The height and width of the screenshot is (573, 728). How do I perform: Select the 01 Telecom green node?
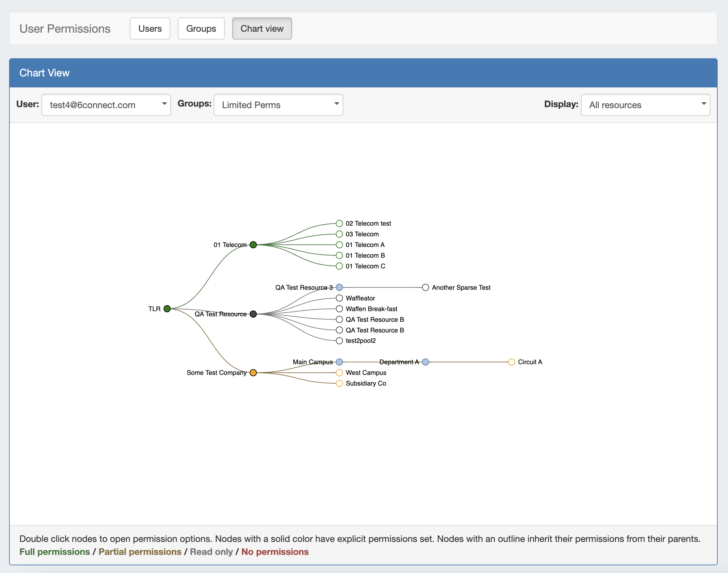[253, 244]
